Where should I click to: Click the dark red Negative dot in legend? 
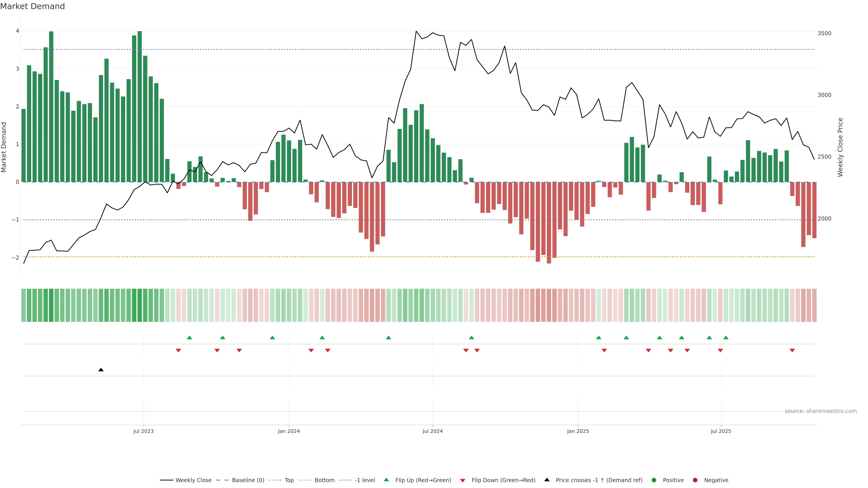click(x=695, y=480)
